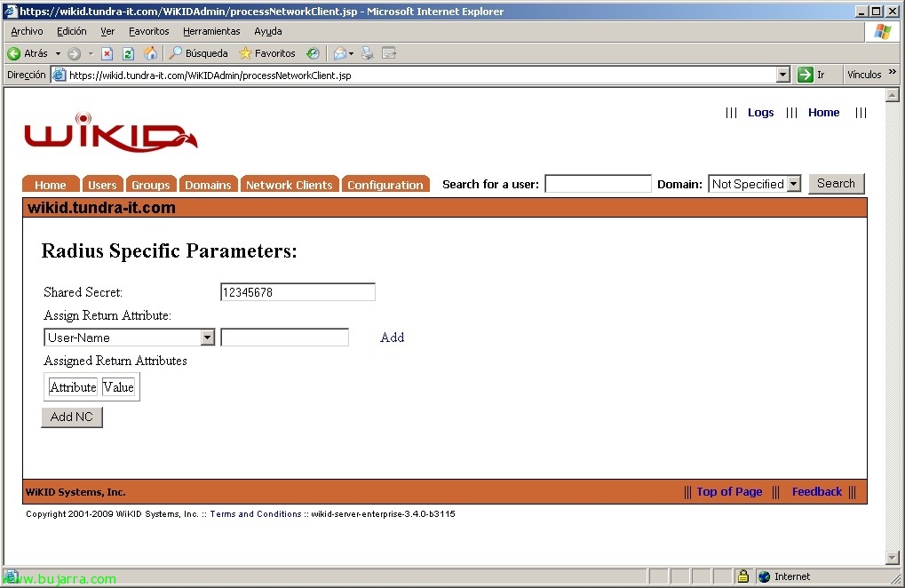Open the browser home page icon
The image size is (905, 588).
coord(150,53)
